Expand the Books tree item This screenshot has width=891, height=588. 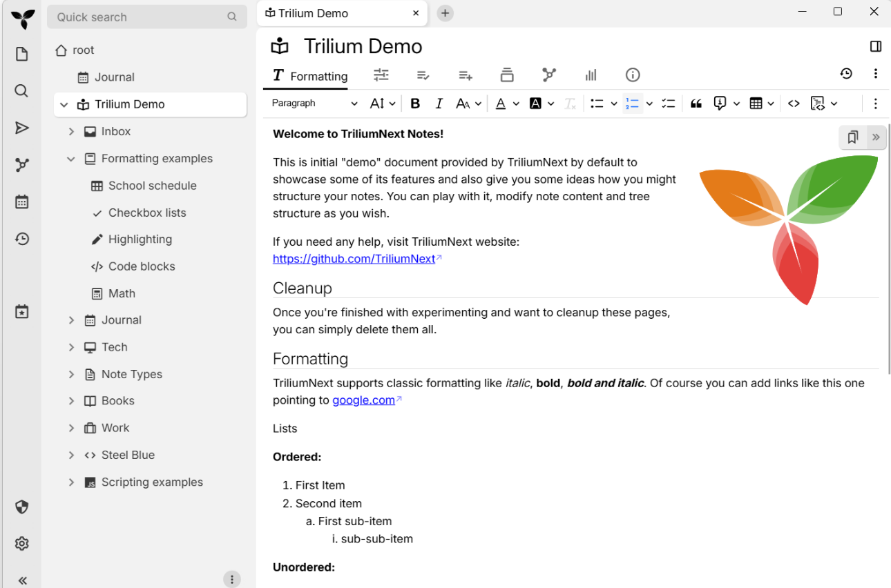tap(70, 400)
